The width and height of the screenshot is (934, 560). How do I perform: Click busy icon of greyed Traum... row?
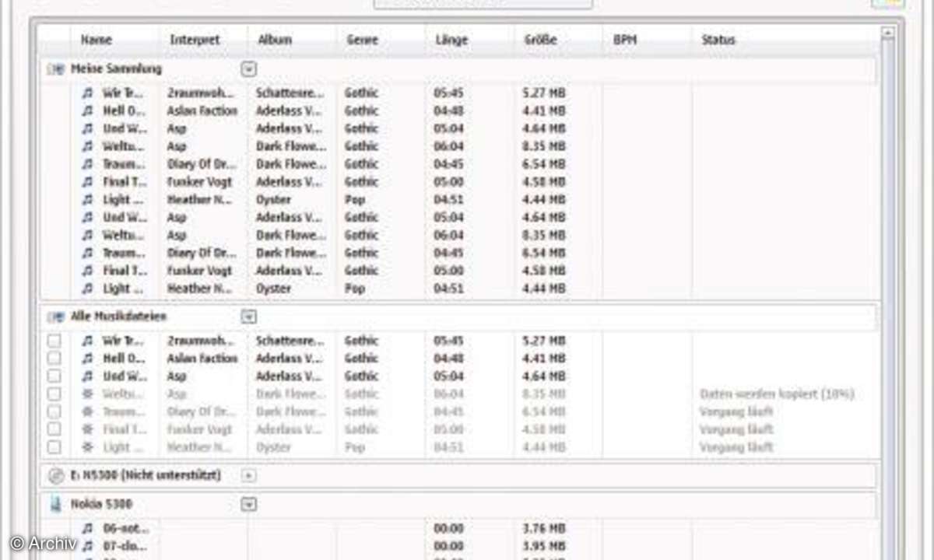click(x=87, y=412)
